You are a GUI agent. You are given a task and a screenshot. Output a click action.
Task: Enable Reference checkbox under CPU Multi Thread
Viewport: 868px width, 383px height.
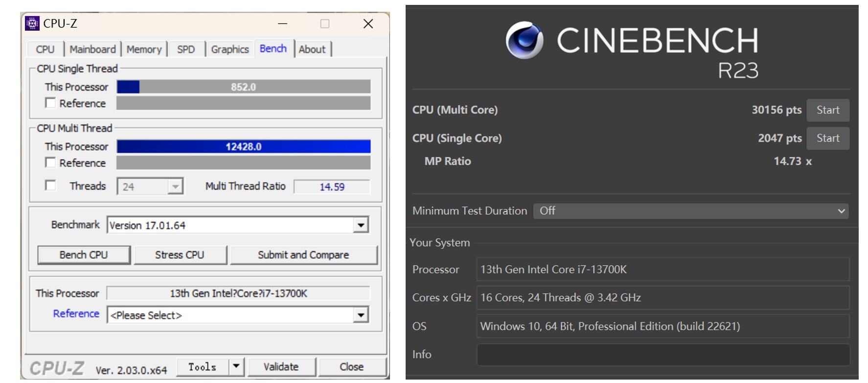[50, 162]
